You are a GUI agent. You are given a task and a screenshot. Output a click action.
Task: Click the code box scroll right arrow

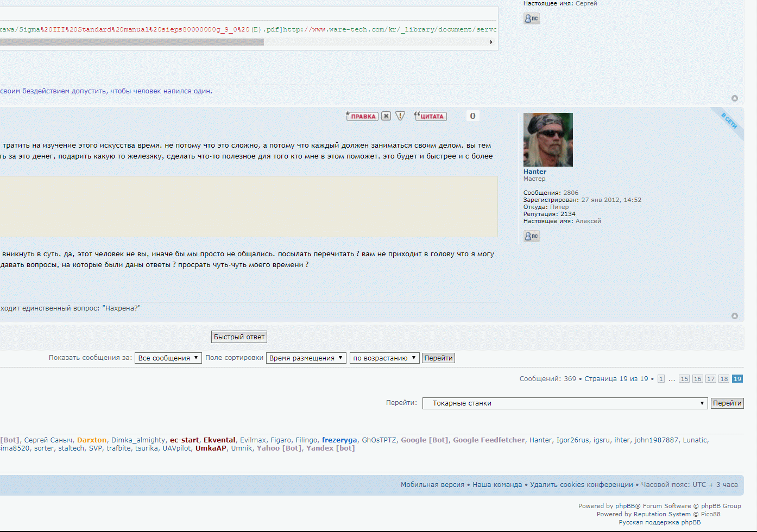491,42
